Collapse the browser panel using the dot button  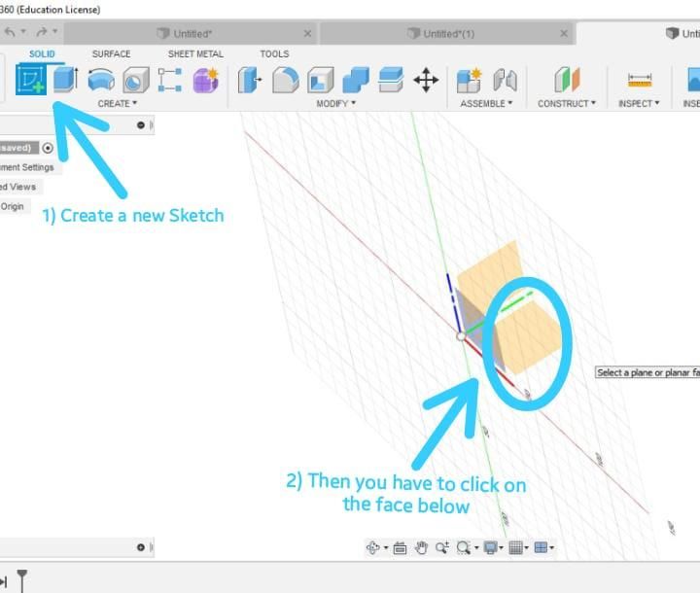141,125
